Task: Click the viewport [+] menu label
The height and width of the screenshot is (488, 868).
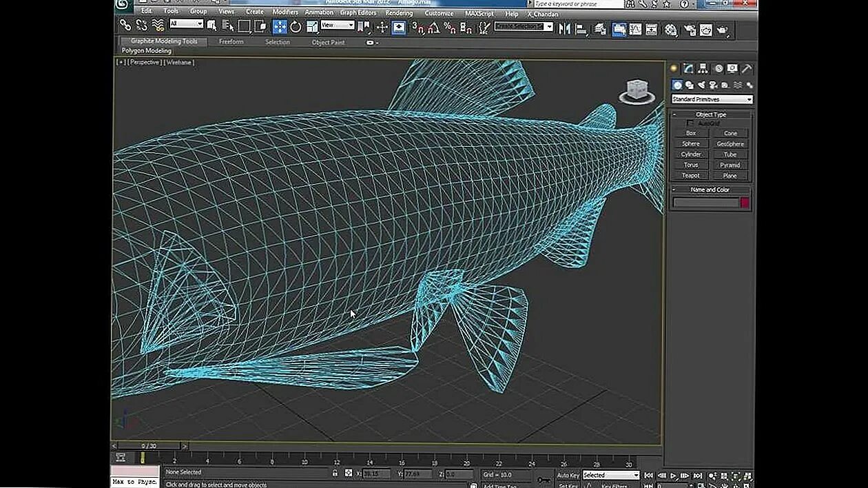Action: point(121,62)
